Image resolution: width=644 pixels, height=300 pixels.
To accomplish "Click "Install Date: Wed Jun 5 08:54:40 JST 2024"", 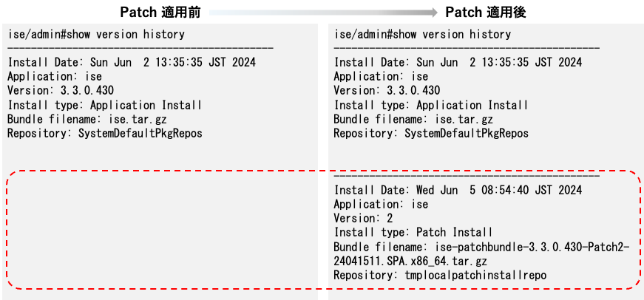I will point(458,190).
